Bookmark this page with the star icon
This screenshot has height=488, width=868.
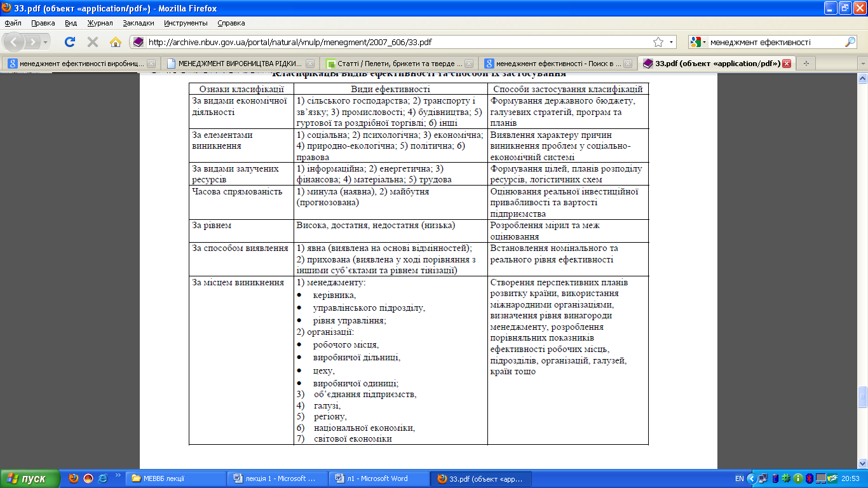point(658,42)
